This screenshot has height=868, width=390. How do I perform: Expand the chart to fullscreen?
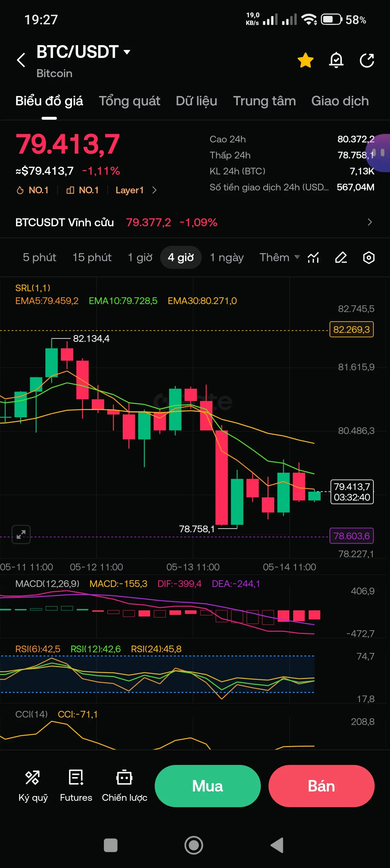point(21,534)
